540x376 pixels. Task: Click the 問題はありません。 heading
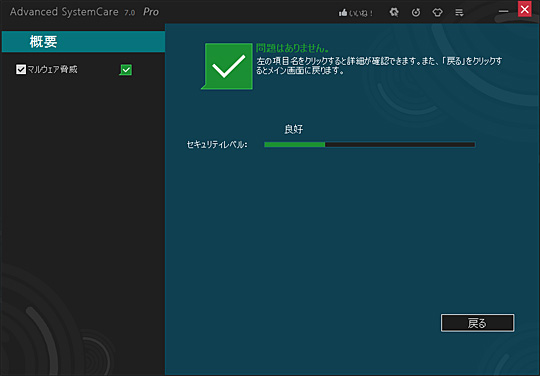(292, 48)
